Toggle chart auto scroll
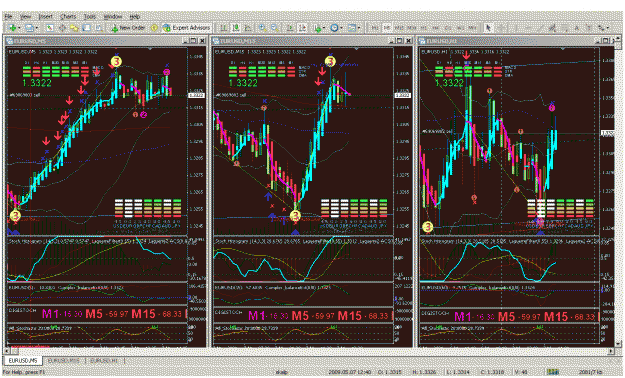 [x=290, y=28]
